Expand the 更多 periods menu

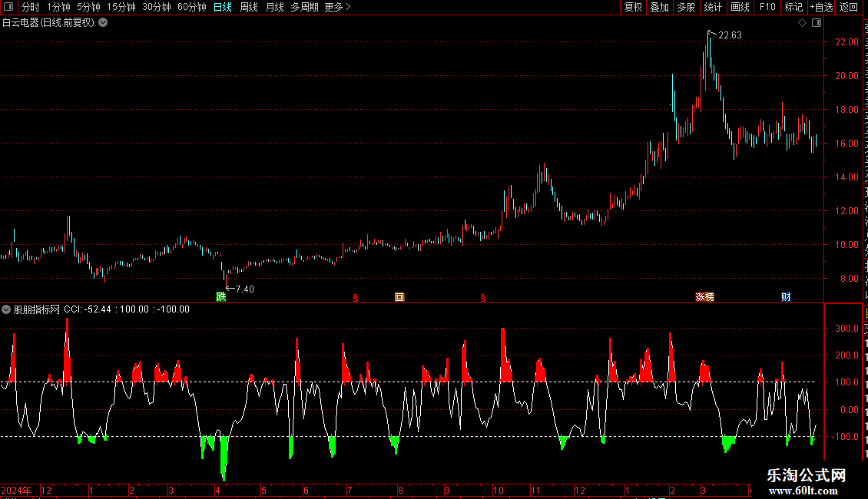pyautogui.click(x=338, y=7)
